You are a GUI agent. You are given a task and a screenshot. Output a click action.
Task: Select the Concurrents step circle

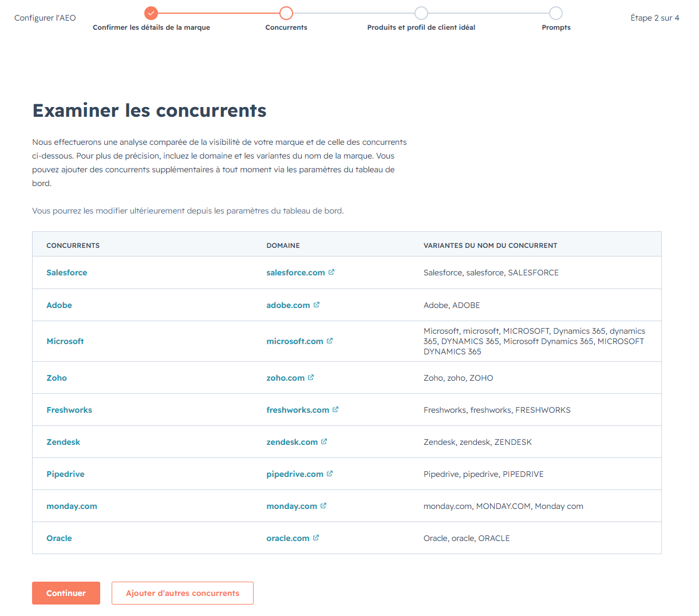pos(286,13)
